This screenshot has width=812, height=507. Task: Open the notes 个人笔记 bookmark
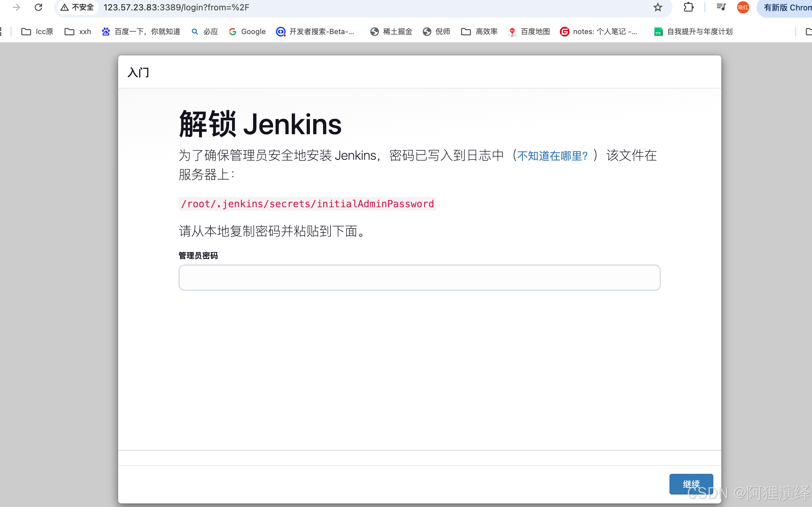[599, 31]
